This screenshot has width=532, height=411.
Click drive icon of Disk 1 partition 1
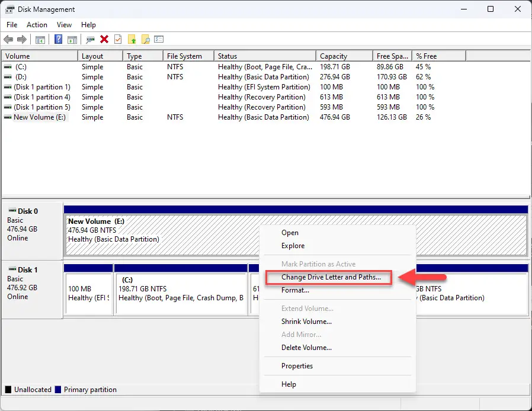click(x=8, y=87)
